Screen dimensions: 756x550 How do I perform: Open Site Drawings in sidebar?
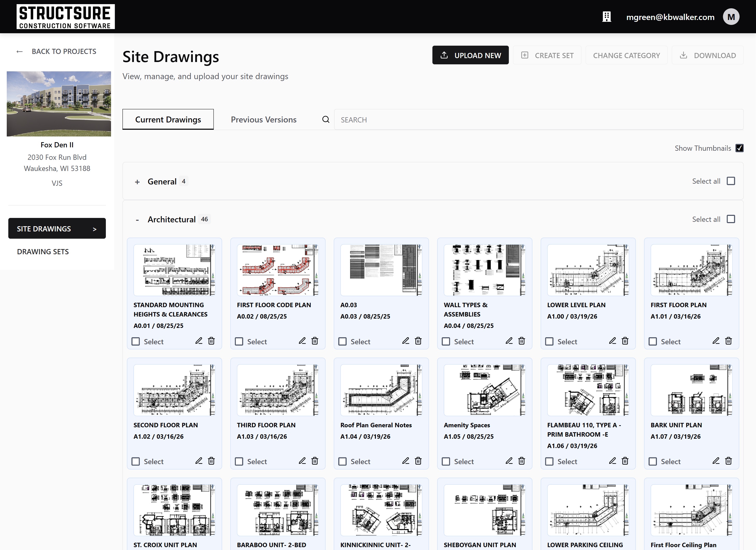pyautogui.click(x=57, y=228)
